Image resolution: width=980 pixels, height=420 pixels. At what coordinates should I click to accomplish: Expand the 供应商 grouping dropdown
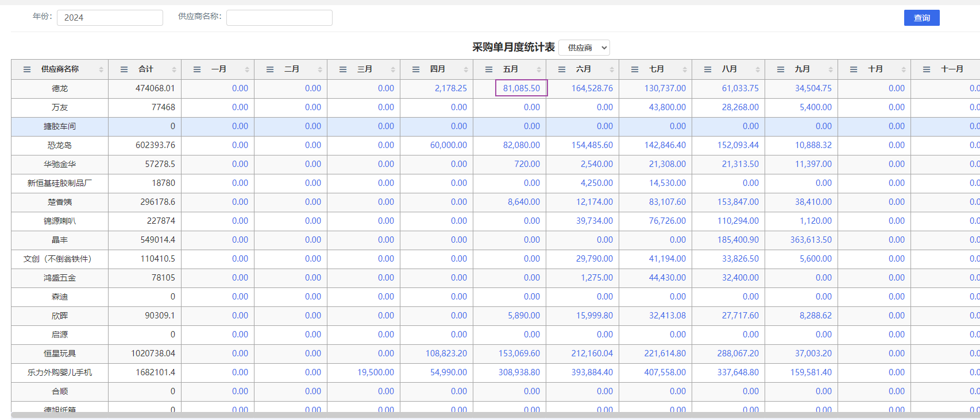pyautogui.click(x=584, y=48)
